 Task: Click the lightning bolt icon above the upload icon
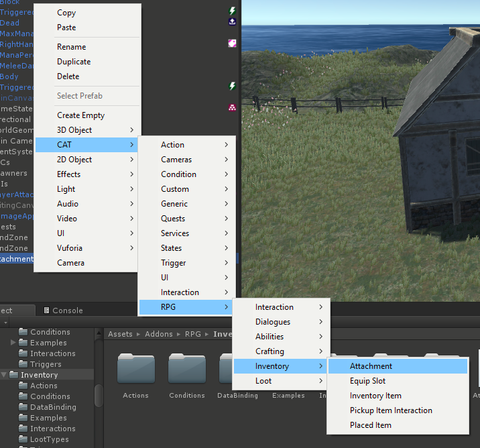[x=233, y=11]
